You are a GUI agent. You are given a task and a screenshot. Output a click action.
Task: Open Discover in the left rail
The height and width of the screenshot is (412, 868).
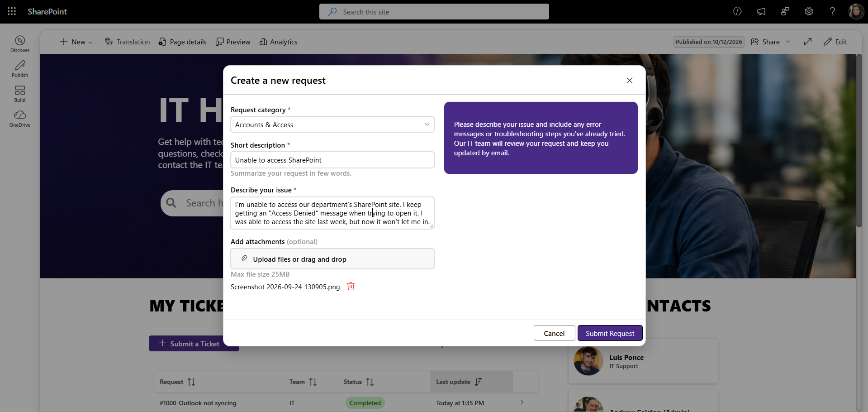[x=20, y=44]
